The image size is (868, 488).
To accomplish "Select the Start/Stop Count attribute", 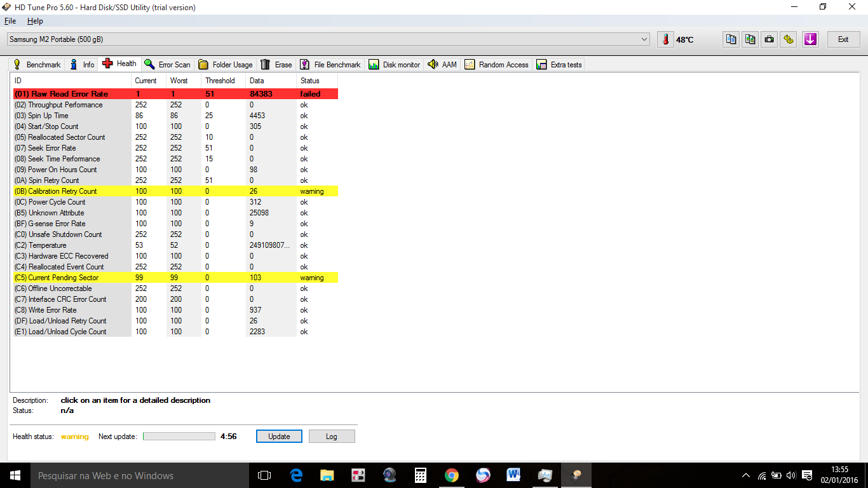I will 175,126.
